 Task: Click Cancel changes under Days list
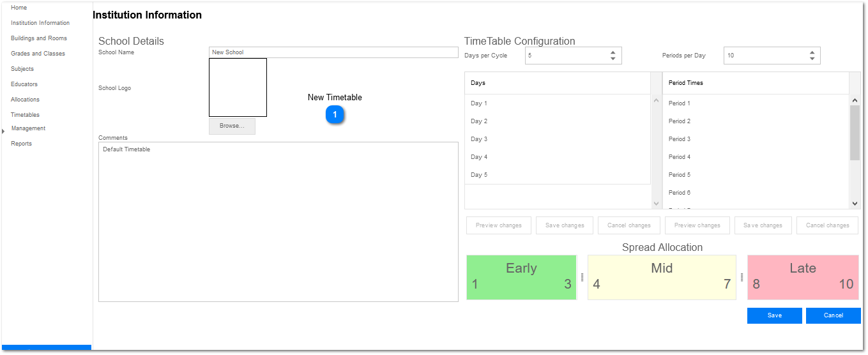coord(629,225)
